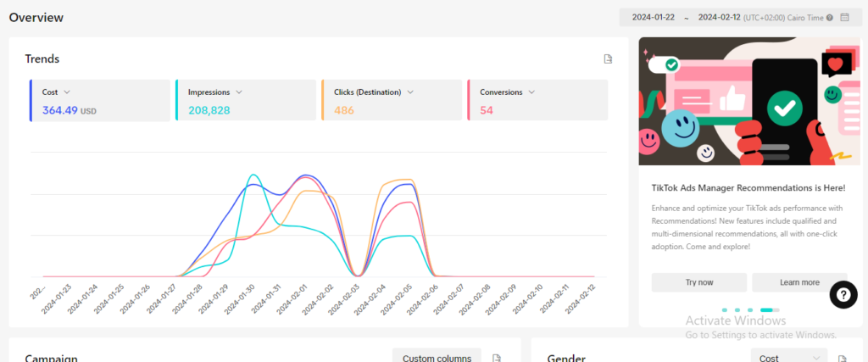
Task: Go to the third carousel dot
Action: [750, 310]
